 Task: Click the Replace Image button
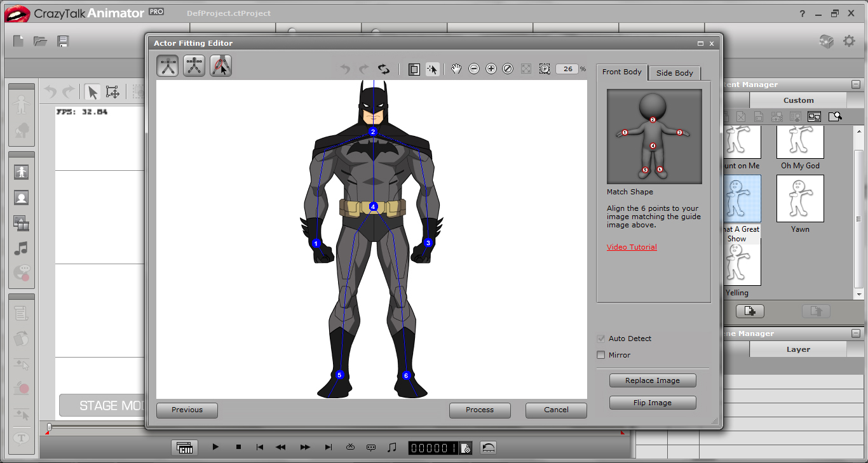[653, 380]
